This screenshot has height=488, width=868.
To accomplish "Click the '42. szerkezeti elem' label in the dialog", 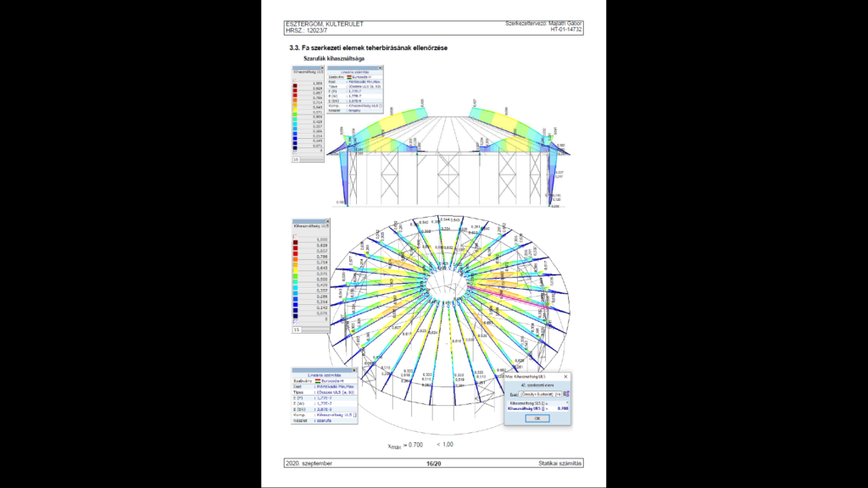I will click(x=537, y=385).
